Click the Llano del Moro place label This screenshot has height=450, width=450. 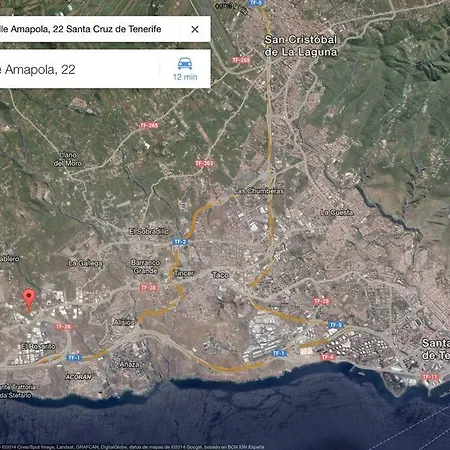pos(68,159)
